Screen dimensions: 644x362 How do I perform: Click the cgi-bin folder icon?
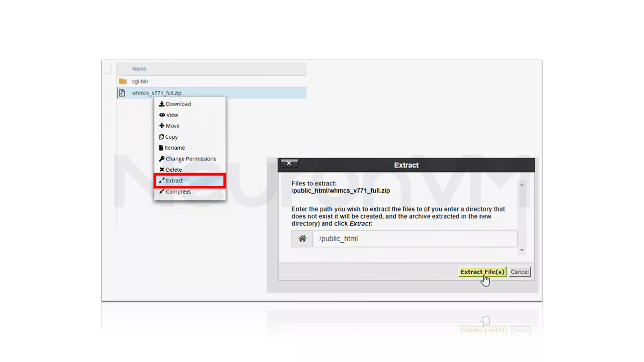click(123, 81)
